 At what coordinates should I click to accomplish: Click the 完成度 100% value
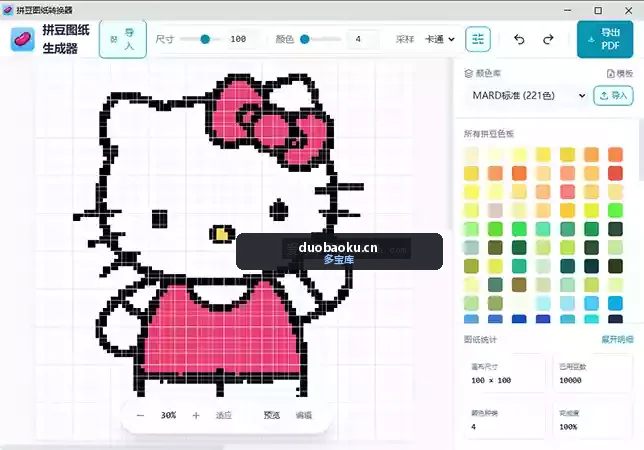pyautogui.click(x=568, y=427)
